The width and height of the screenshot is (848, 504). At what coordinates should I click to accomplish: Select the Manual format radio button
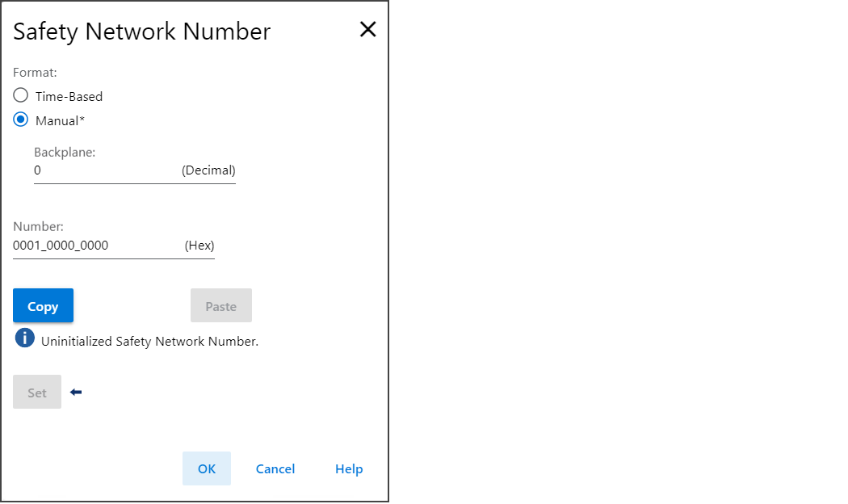[20, 120]
